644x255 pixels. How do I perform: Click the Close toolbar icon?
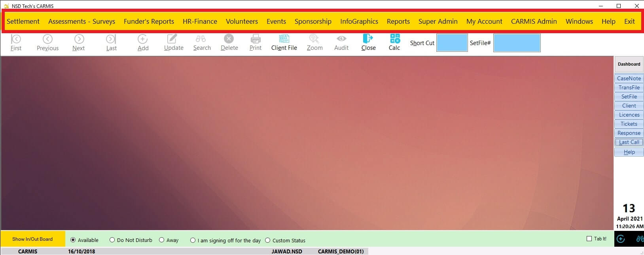(368, 43)
